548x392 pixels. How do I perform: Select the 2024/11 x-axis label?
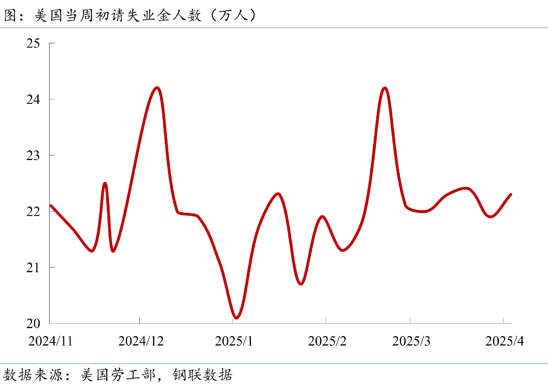point(51,341)
